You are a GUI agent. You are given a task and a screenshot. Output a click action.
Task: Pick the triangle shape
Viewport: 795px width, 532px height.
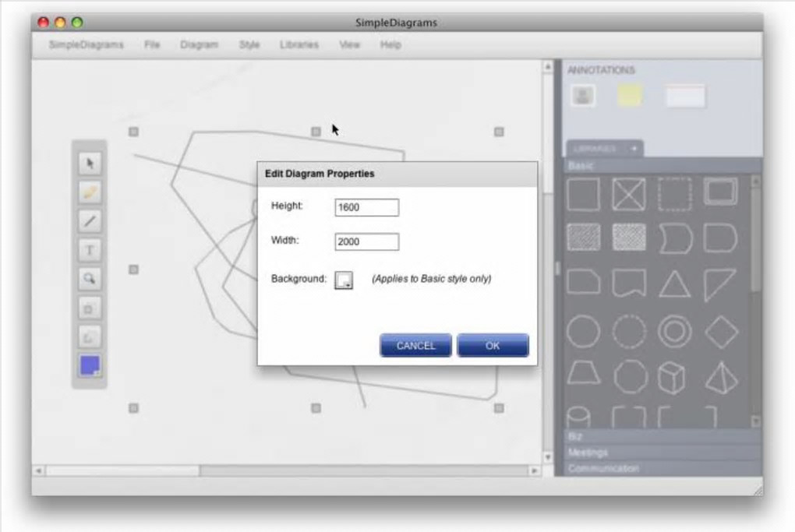675,284
